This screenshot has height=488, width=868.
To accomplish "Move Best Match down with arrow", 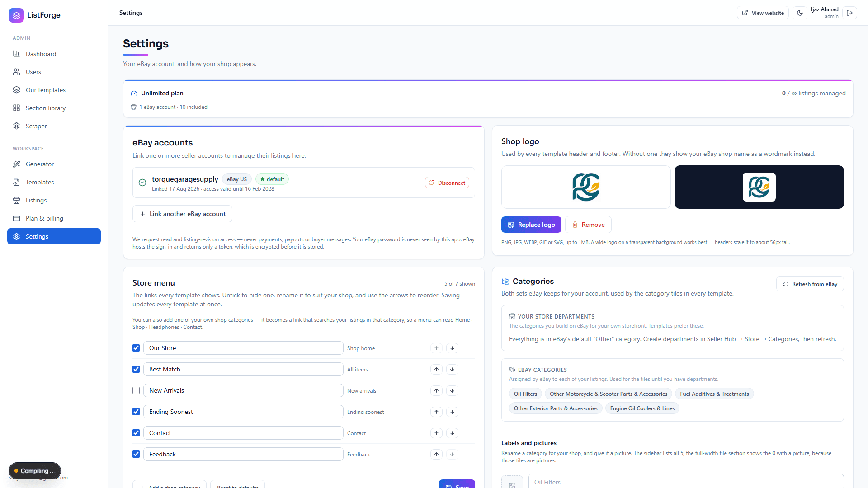I will (452, 370).
